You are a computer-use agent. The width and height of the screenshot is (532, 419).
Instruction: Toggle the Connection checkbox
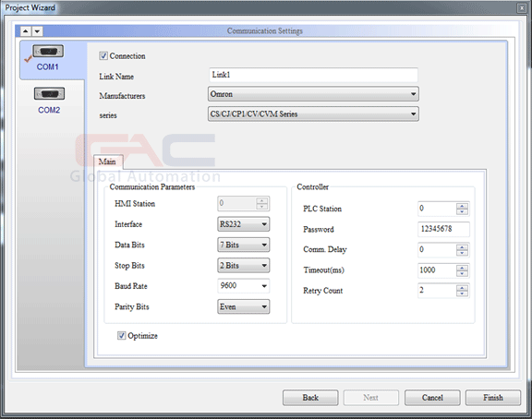click(x=103, y=55)
